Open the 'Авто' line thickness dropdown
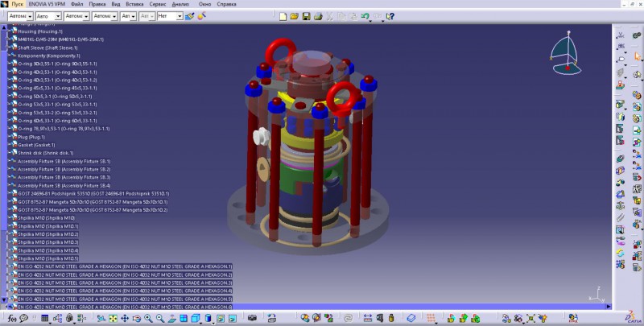The height and width of the screenshot is (326, 644). click(48, 16)
